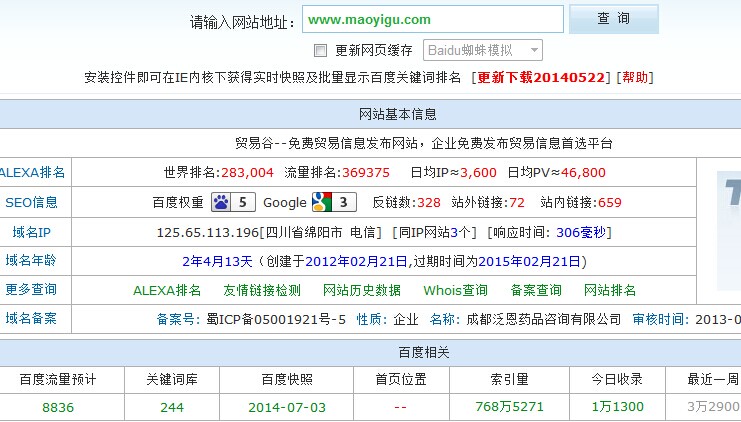
Task: Click the 索引量 column header
Action: [509, 379]
